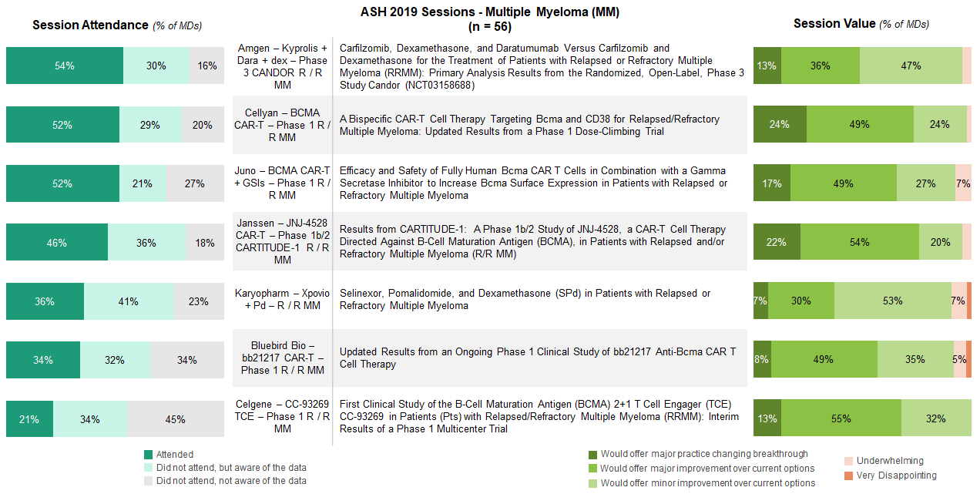The image size is (980, 494).
Task: Click the 5% underwhelming bar for Bluebird Bio
Action: click(x=960, y=359)
